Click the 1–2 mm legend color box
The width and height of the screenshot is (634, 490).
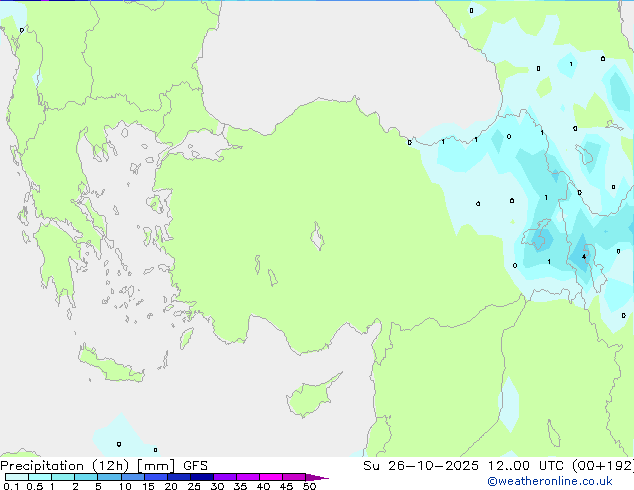pyautogui.click(x=63, y=477)
